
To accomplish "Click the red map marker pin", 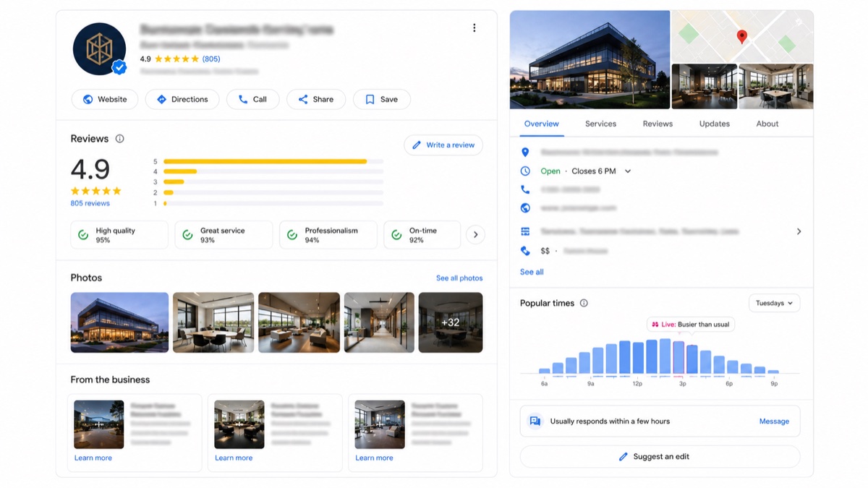I will pyautogui.click(x=741, y=36).
